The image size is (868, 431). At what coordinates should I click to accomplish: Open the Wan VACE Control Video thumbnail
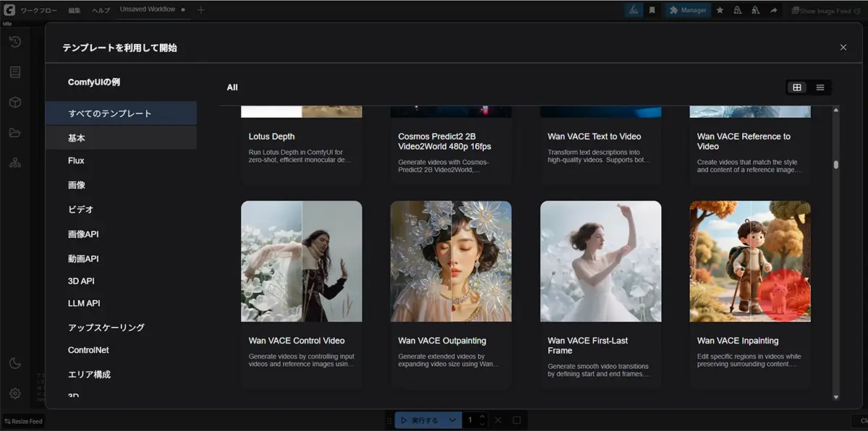coord(302,261)
